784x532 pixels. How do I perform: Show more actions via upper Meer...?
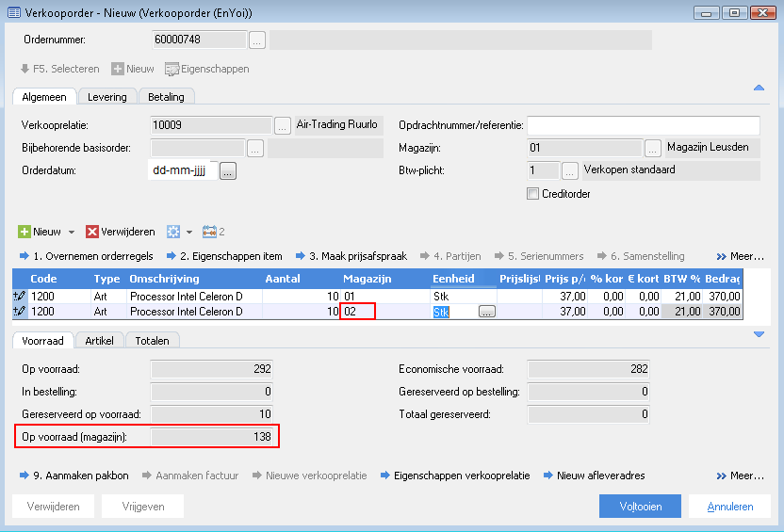click(x=741, y=256)
